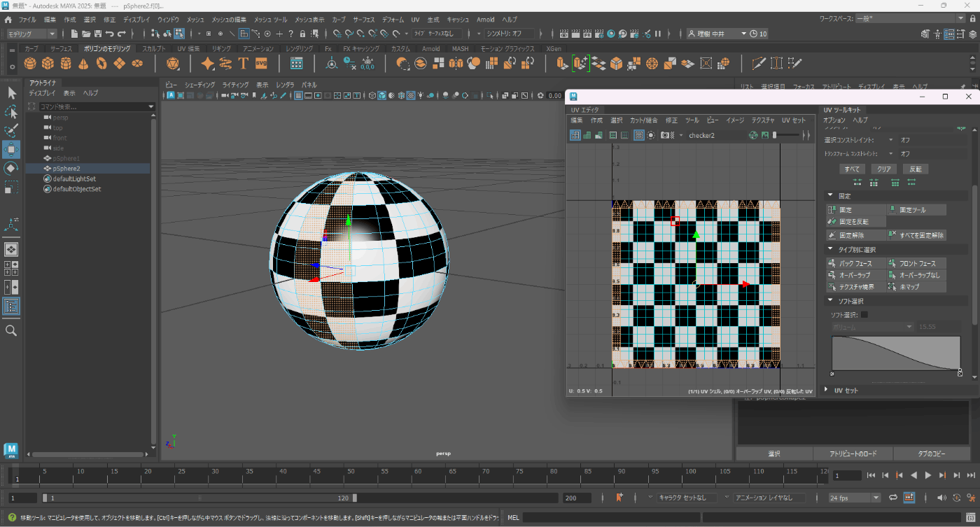
Task: Click the Multi-Cut tool shelf icon
Action: pos(758,64)
